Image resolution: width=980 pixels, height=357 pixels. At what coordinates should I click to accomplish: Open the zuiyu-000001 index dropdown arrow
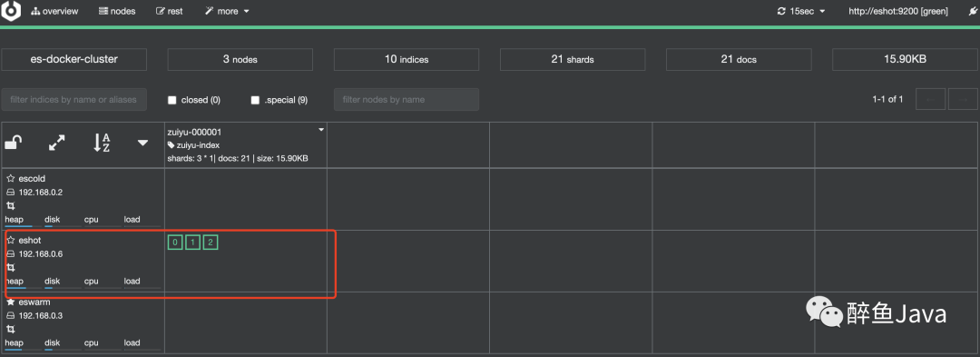(321, 130)
